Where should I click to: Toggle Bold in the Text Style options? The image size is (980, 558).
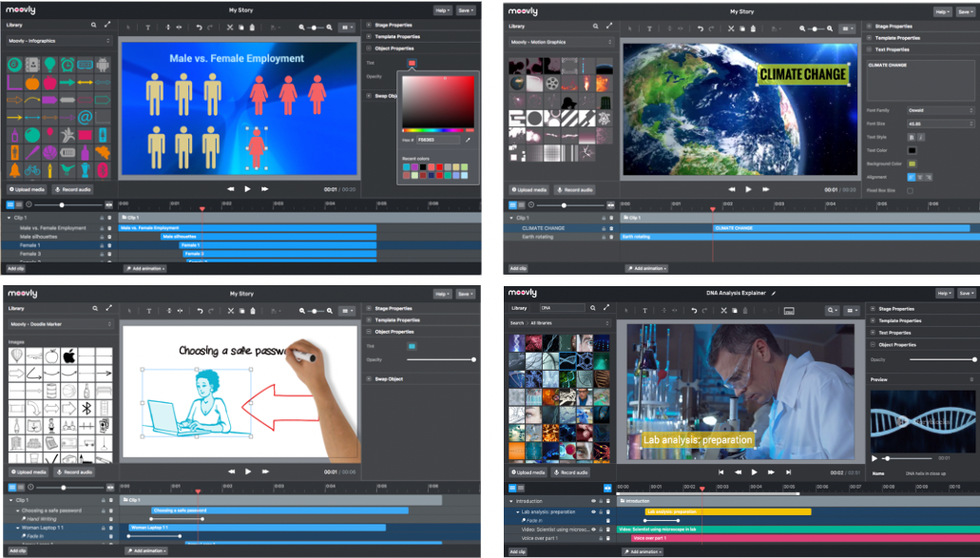pyautogui.click(x=912, y=137)
